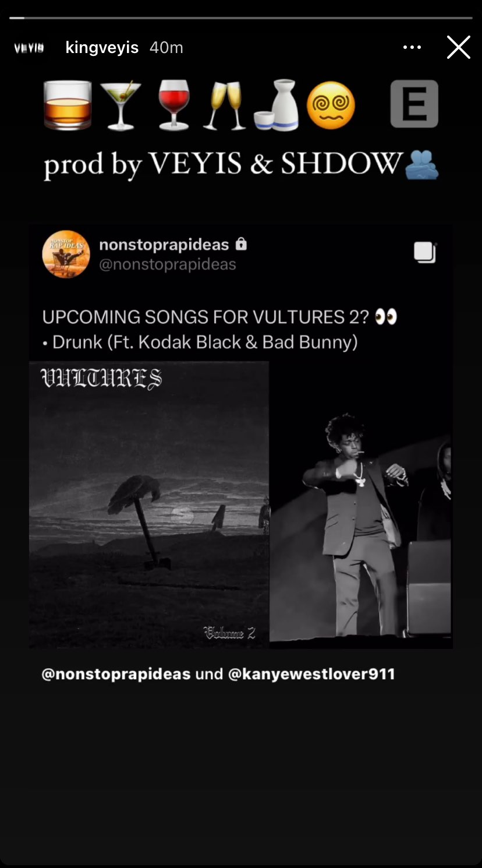Open the nonstoprapideas post avatar

(66, 254)
